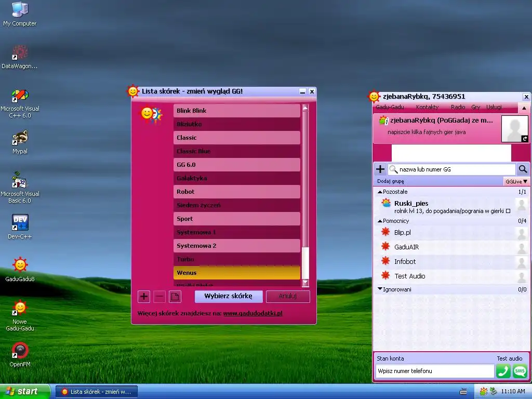This screenshot has width=532, height=399.
Task: Select the Classic skin
Action: [237, 138]
